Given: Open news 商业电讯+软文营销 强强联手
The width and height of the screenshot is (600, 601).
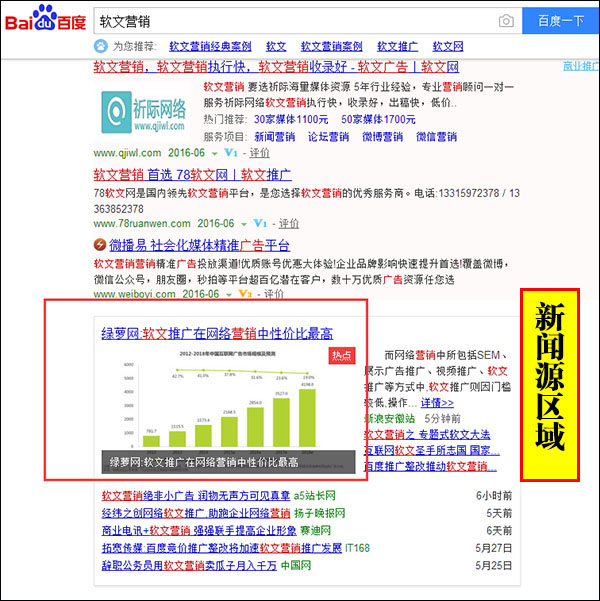Looking at the screenshot, I should pos(199,531).
